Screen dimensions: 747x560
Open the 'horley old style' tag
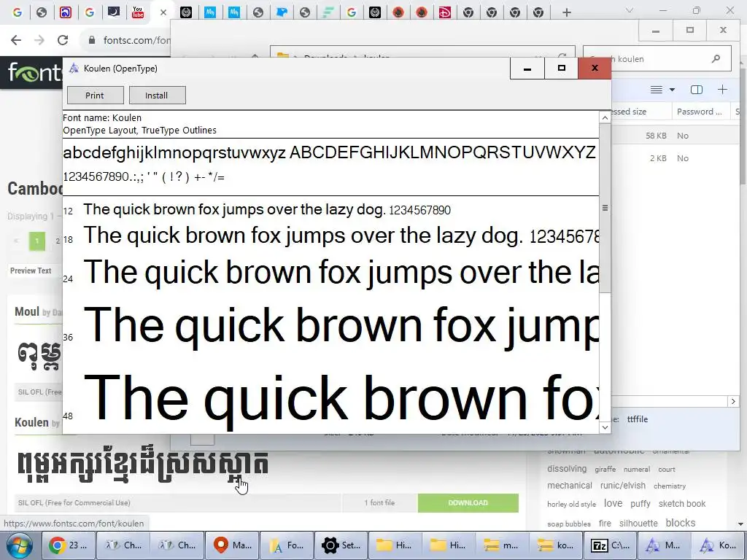point(571,504)
